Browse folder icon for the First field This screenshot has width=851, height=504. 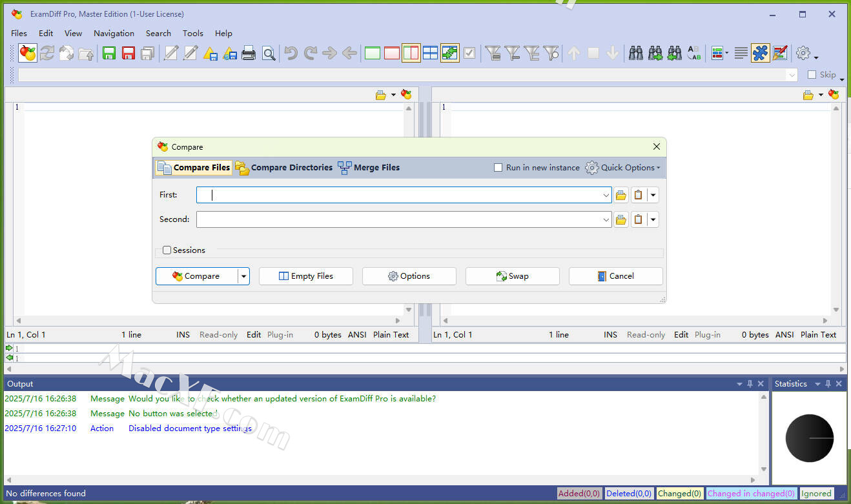click(621, 195)
